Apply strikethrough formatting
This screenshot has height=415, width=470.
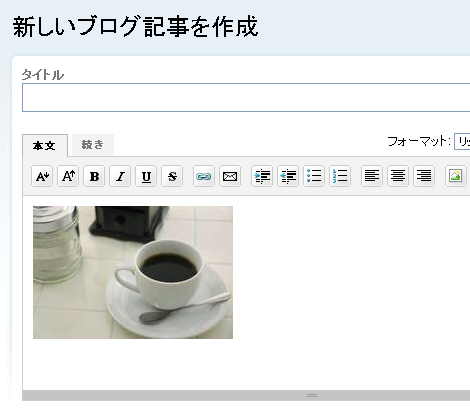[x=172, y=176]
